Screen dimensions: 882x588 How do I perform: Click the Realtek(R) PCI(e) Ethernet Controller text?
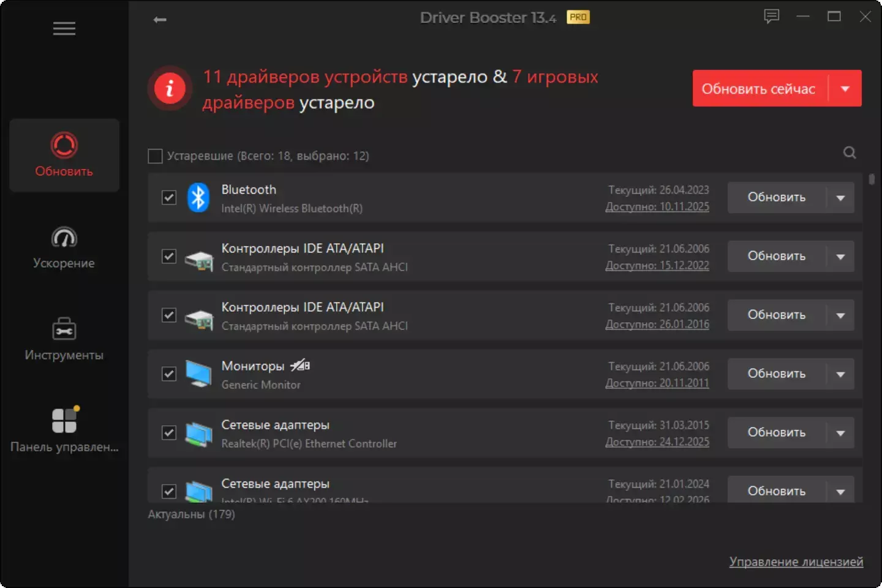coord(309,444)
